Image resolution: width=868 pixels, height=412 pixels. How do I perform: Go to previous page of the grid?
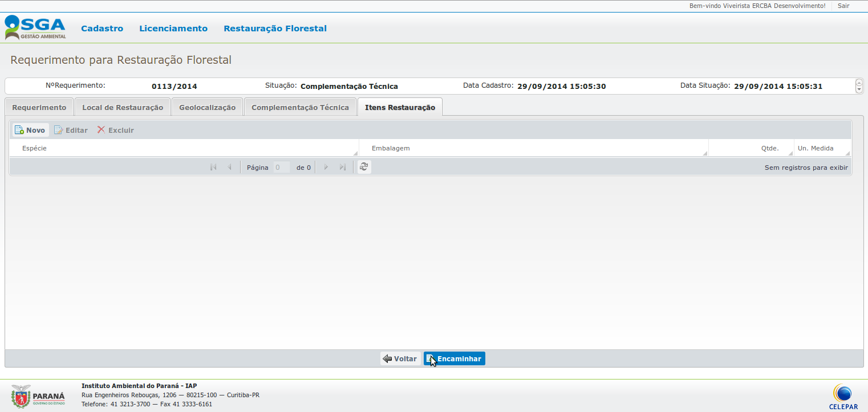[229, 167]
